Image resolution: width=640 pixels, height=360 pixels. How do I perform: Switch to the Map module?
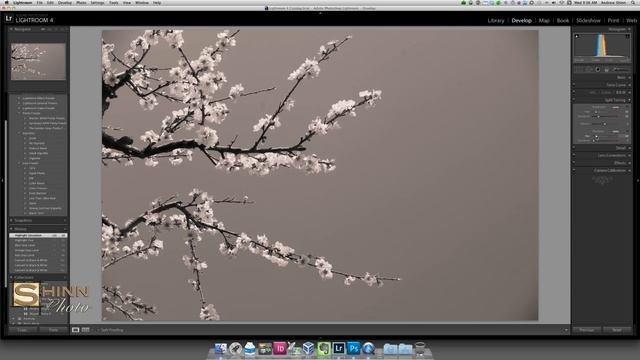pos(544,20)
